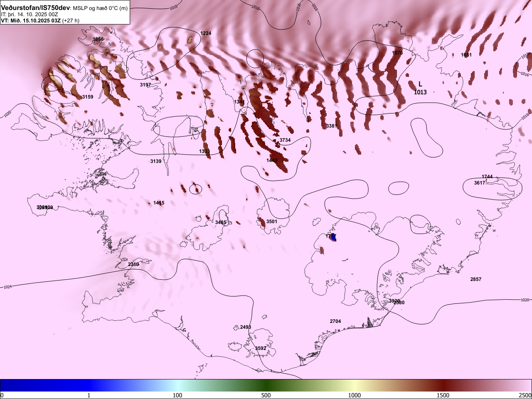
Task: Select the 1651 height value
Action: (x=466, y=55)
